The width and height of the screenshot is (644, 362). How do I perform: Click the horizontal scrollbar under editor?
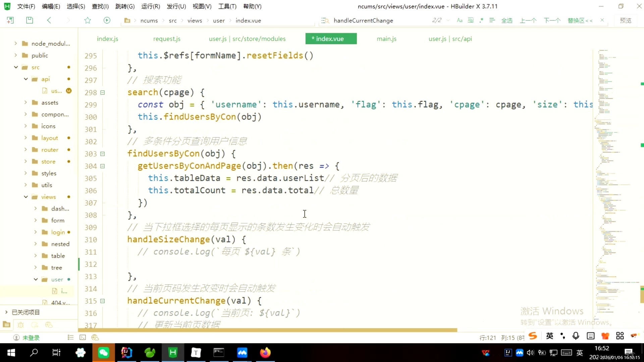tap(268, 330)
